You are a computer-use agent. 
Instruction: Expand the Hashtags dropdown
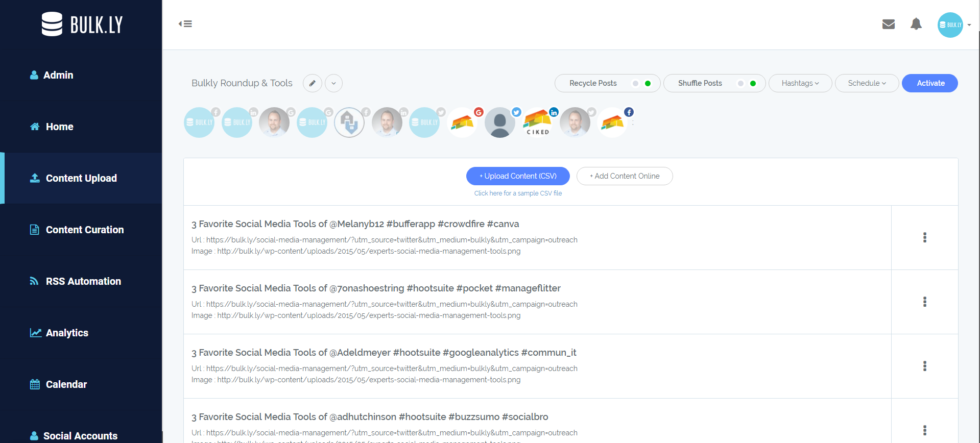point(800,83)
